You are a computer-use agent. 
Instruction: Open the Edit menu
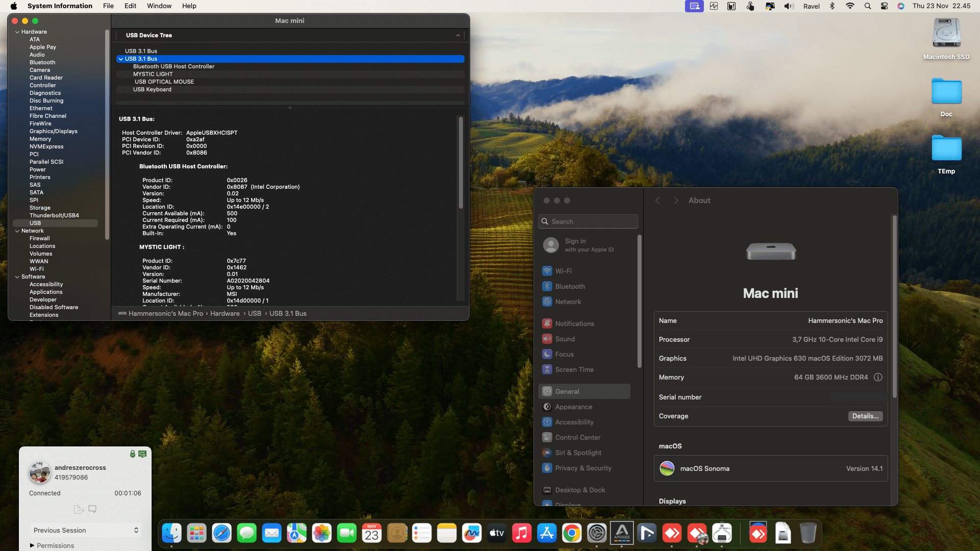pos(130,6)
